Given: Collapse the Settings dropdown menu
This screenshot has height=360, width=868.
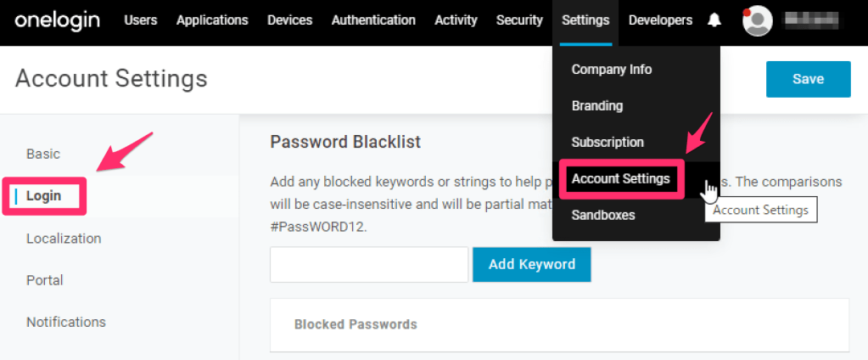Looking at the screenshot, I should point(585,20).
